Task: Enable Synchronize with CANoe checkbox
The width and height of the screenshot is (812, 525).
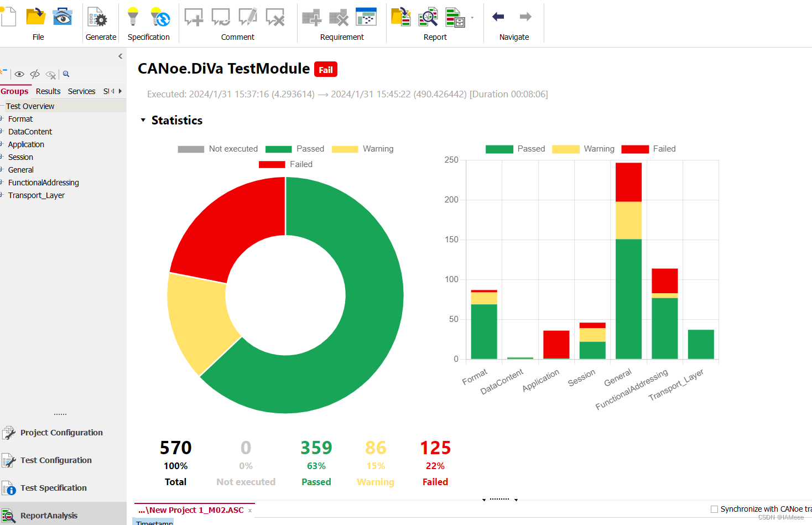Action: [714, 509]
